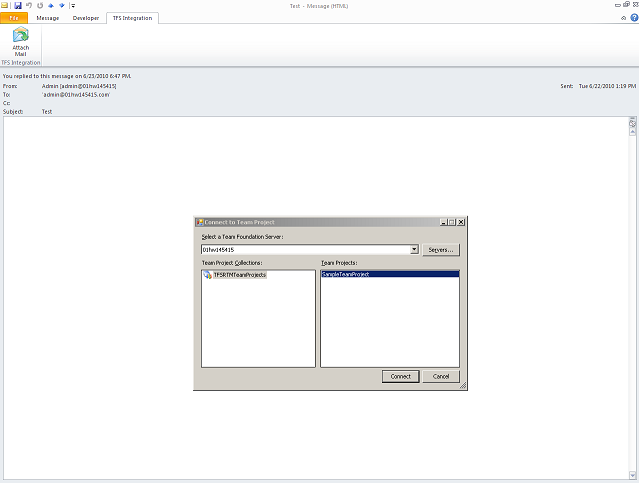Minimize the Connect to Team Project dialog
Viewport: 639px width, 483px height.
(x=444, y=222)
